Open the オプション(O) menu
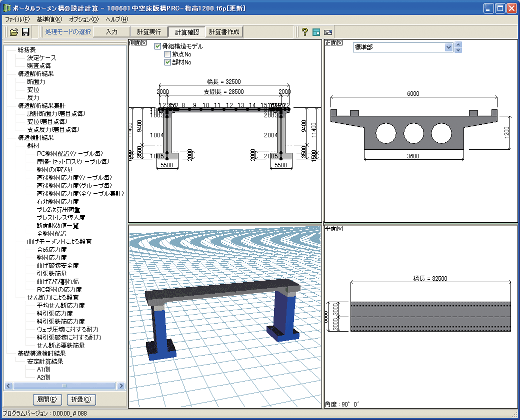Image resolution: width=520 pixels, height=420 pixels. click(x=84, y=19)
